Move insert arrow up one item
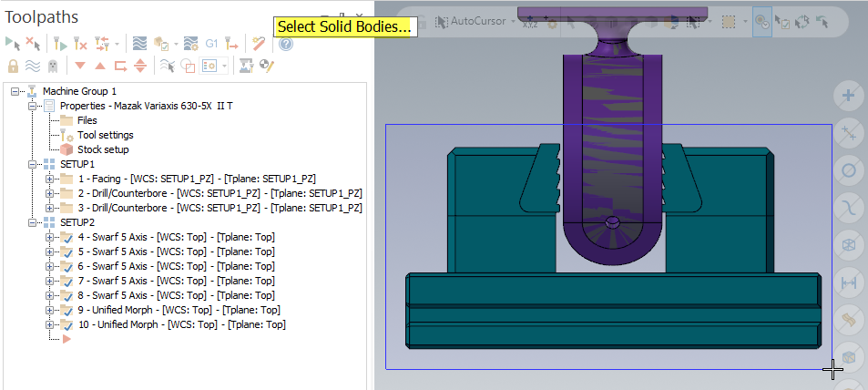Screen dimensions: 868x390 point(100,66)
